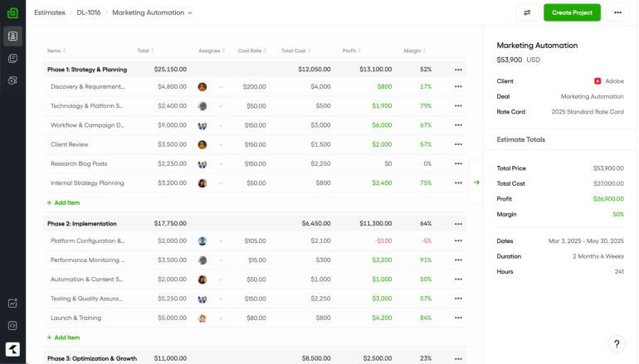Open the help question mark button
The image size is (639, 364).
coord(617,344)
